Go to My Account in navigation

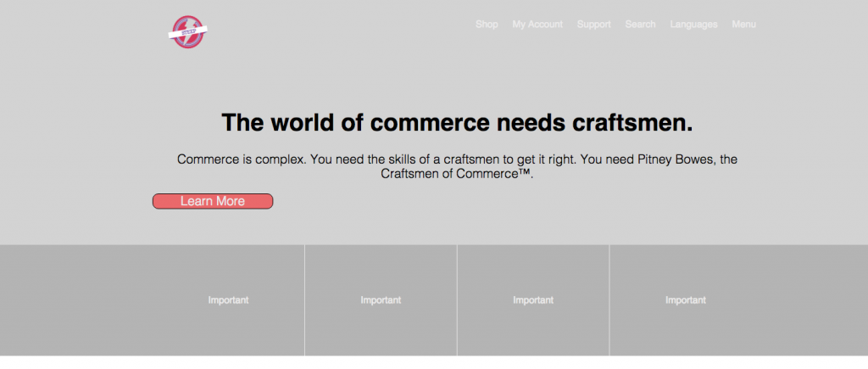(x=537, y=25)
